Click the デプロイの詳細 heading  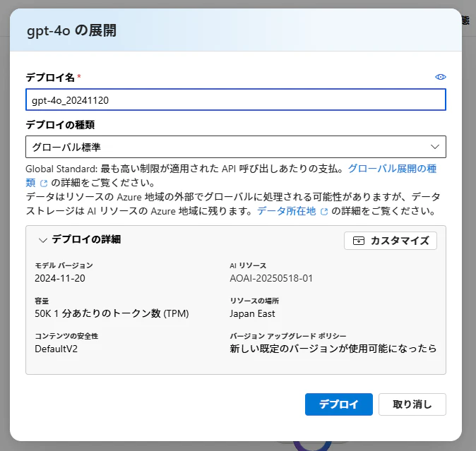[86, 239]
